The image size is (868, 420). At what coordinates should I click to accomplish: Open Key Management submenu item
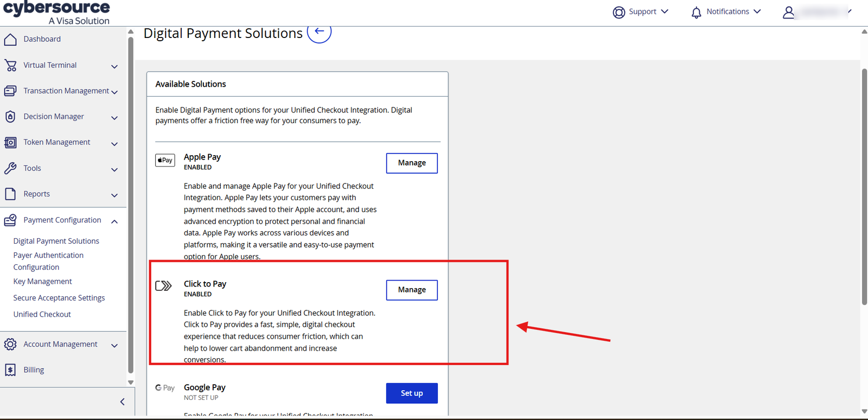42,281
